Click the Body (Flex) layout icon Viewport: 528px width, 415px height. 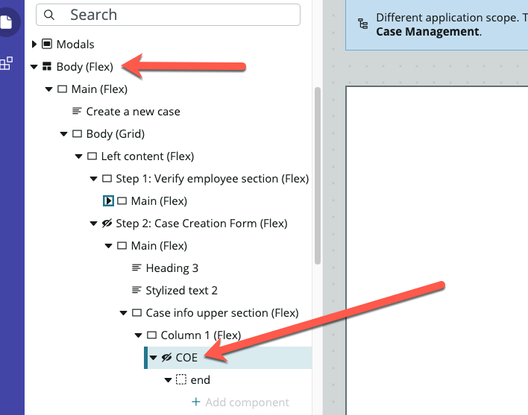(47, 67)
